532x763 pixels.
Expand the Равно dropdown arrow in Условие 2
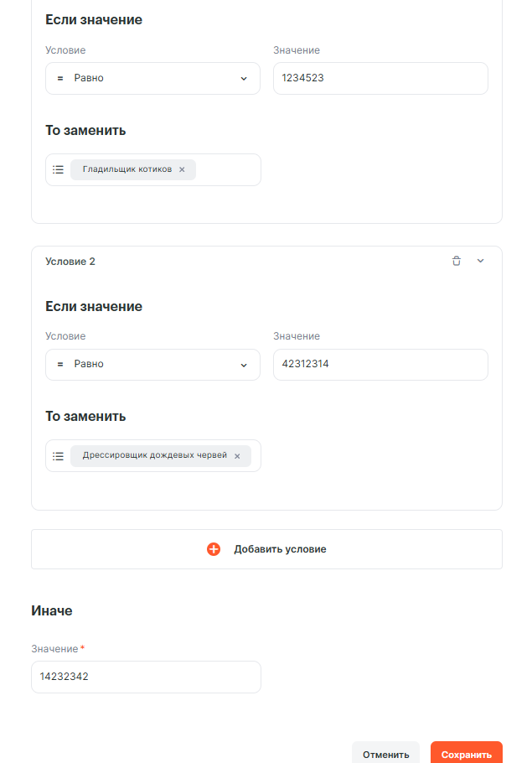pyautogui.click(x=244, y=365)
